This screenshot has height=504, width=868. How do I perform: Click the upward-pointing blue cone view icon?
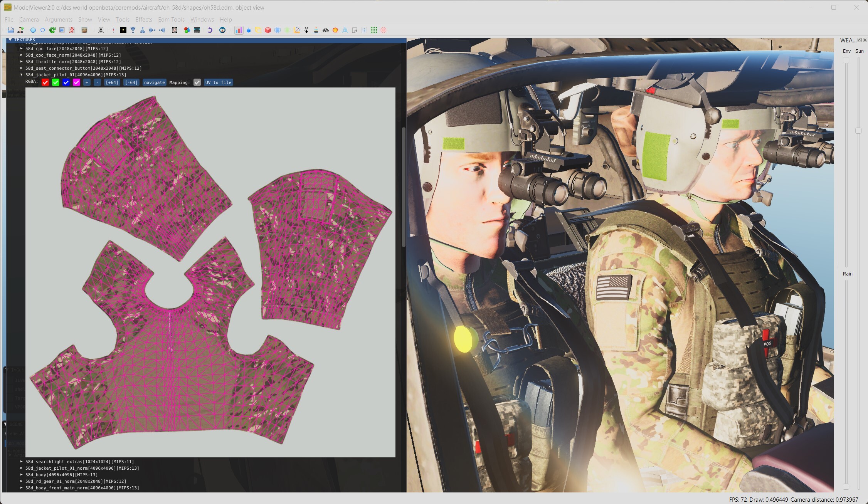click(x=143, y=30)
